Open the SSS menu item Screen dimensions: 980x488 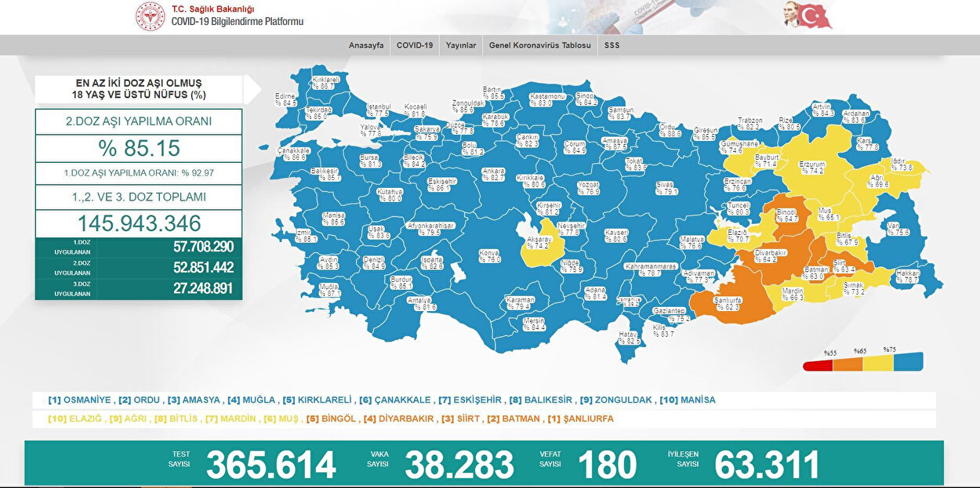pos(612,45)
